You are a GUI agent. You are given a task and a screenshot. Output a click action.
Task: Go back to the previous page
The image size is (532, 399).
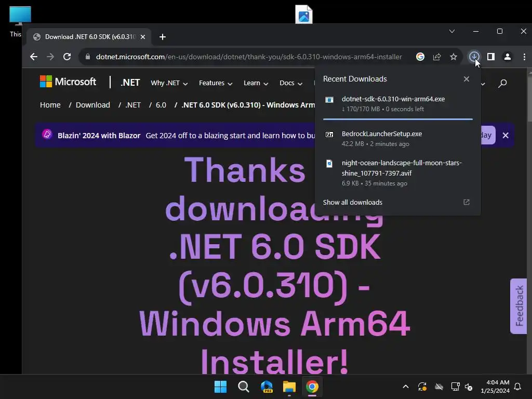point(34,57)
